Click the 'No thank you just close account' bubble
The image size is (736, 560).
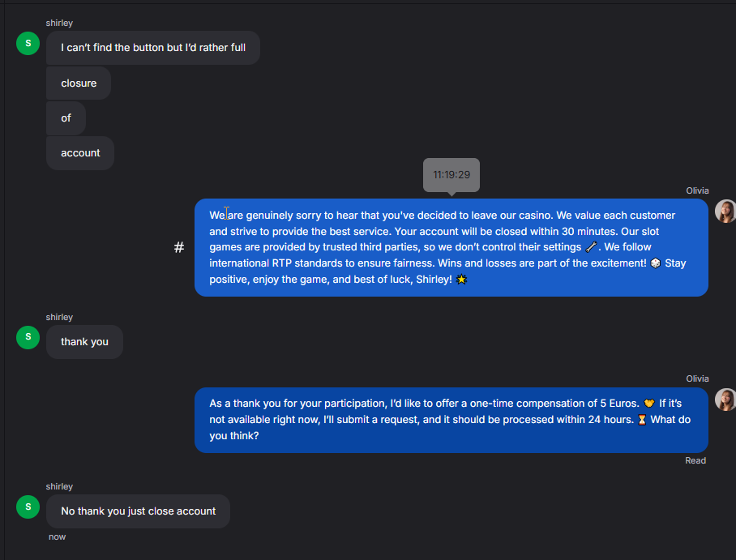click(138, 511)
